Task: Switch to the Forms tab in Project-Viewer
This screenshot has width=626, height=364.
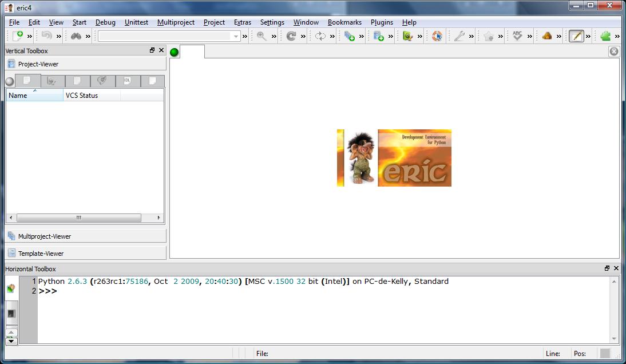Action: pyautogui.click(x=53, y=81)
